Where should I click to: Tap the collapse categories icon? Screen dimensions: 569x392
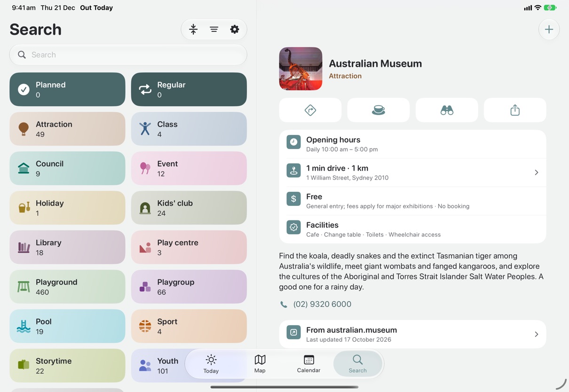193,29
